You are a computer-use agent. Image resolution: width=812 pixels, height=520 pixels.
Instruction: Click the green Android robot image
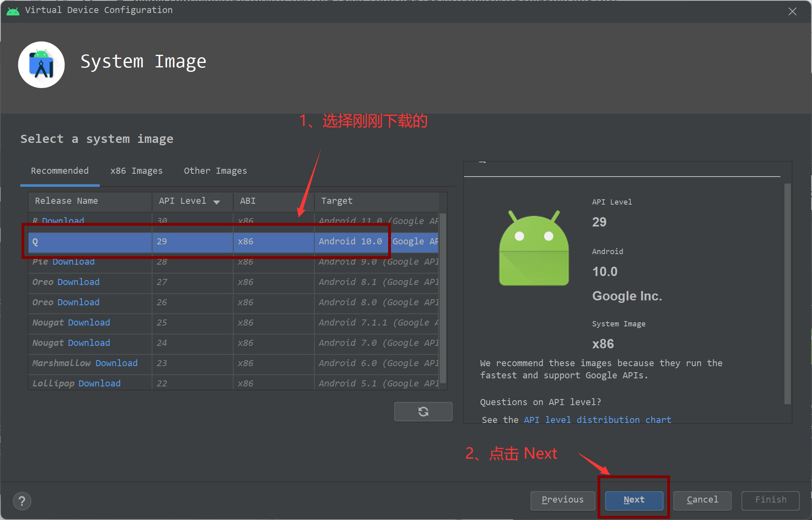534,248
